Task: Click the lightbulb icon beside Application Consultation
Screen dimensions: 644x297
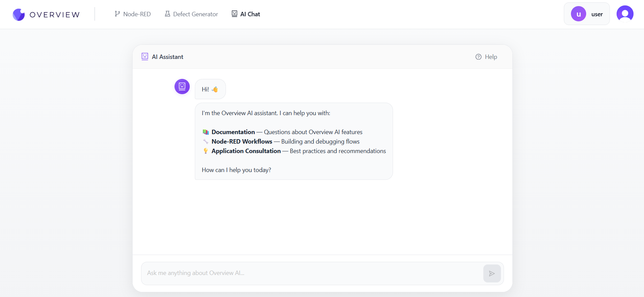Action: point(206,151)
